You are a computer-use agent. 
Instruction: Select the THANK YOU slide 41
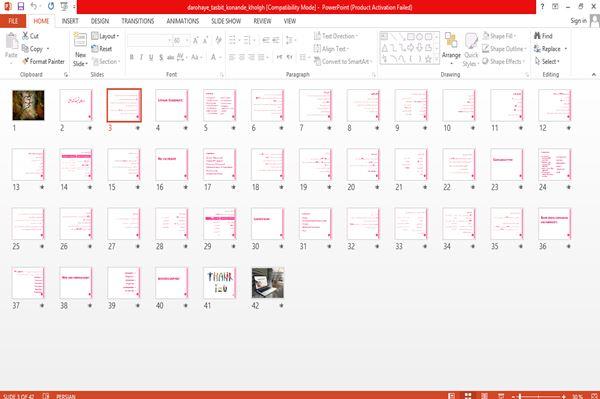point(220,283)
